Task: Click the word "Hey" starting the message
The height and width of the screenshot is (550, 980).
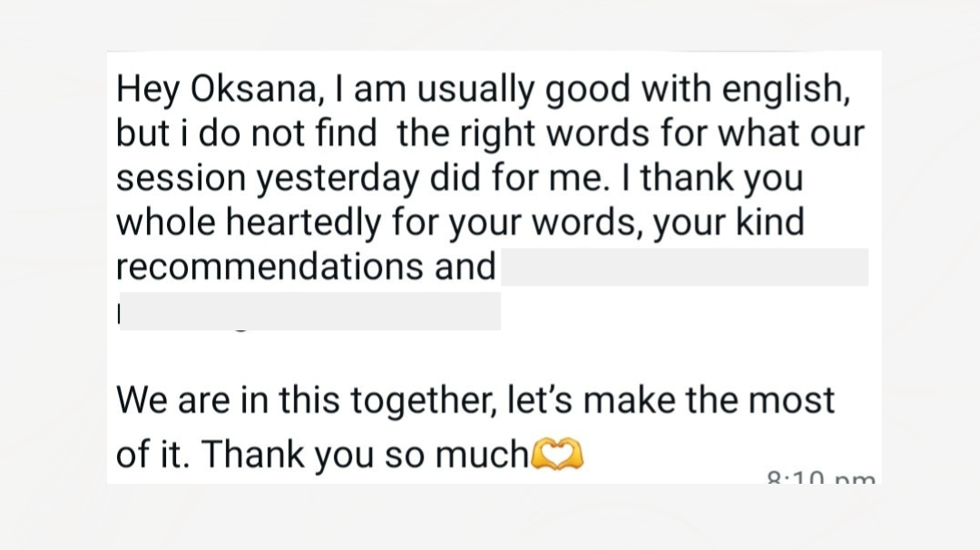Action: click(148, 90)
